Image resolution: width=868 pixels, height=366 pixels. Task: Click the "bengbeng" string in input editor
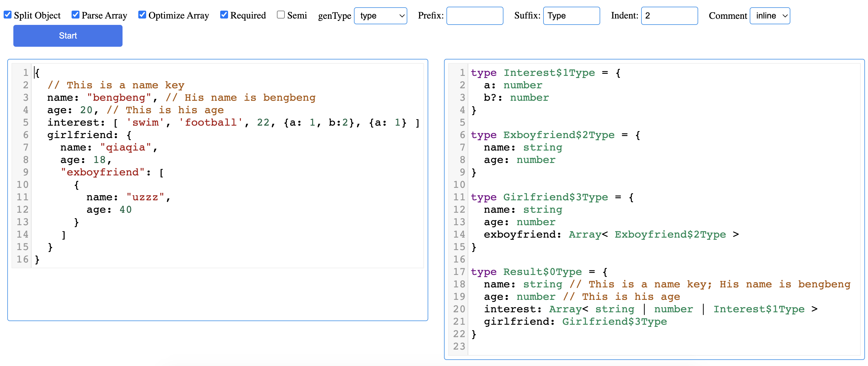pyautogui.click(x=119, y=97)
